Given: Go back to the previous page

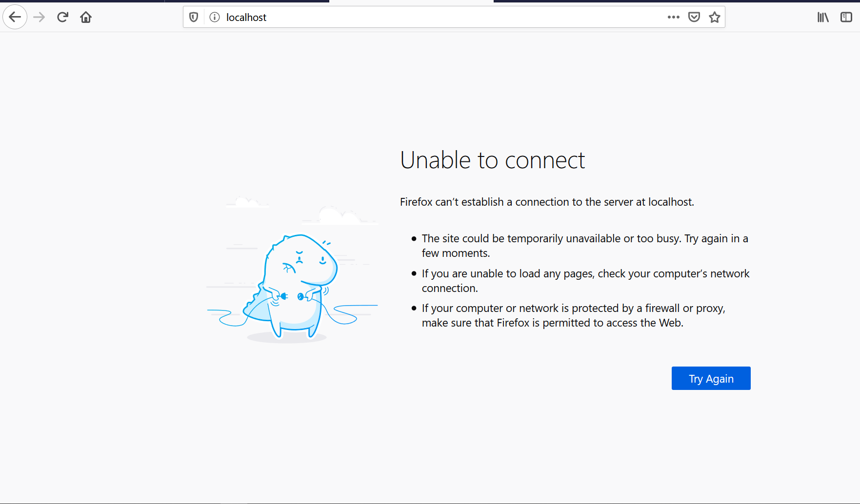Looking at the screenshot, I should click(x=15, y=18).
